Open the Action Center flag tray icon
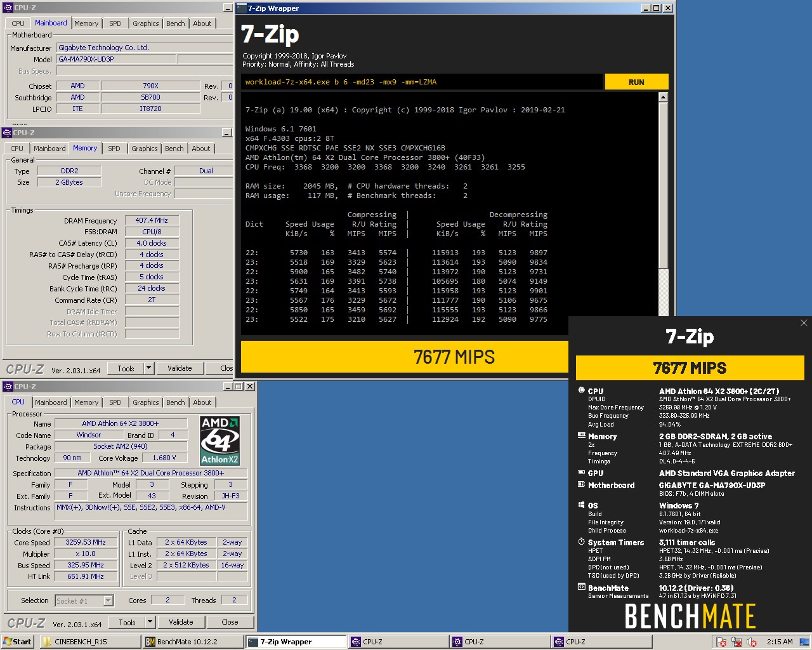The height and width of the screenshot is (650, 812). pyautogui.click(x=721, y=642)
